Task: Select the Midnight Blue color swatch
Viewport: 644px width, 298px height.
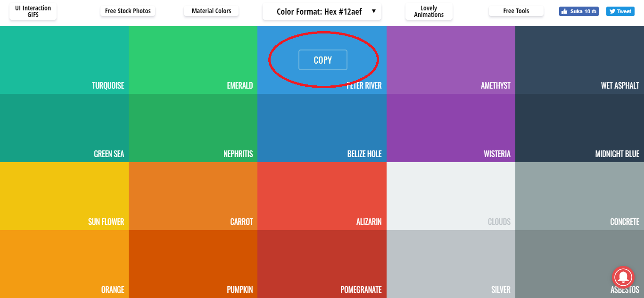Action: 579,128
